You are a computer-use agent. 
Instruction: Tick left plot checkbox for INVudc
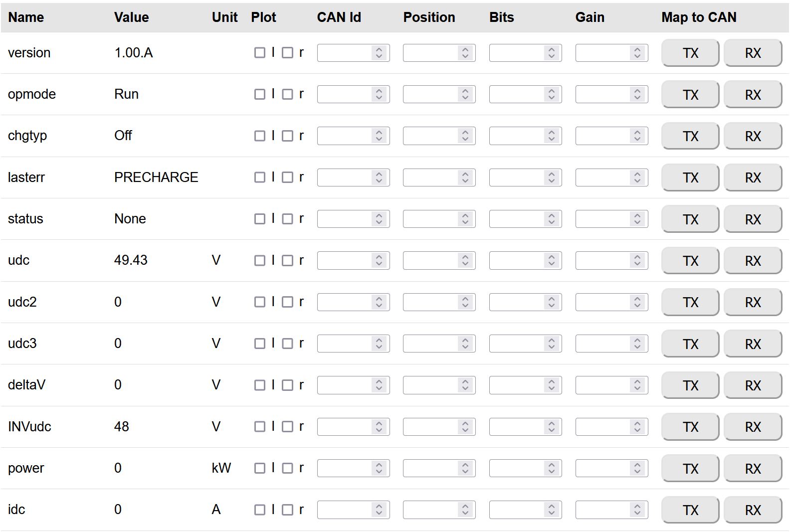259,427
